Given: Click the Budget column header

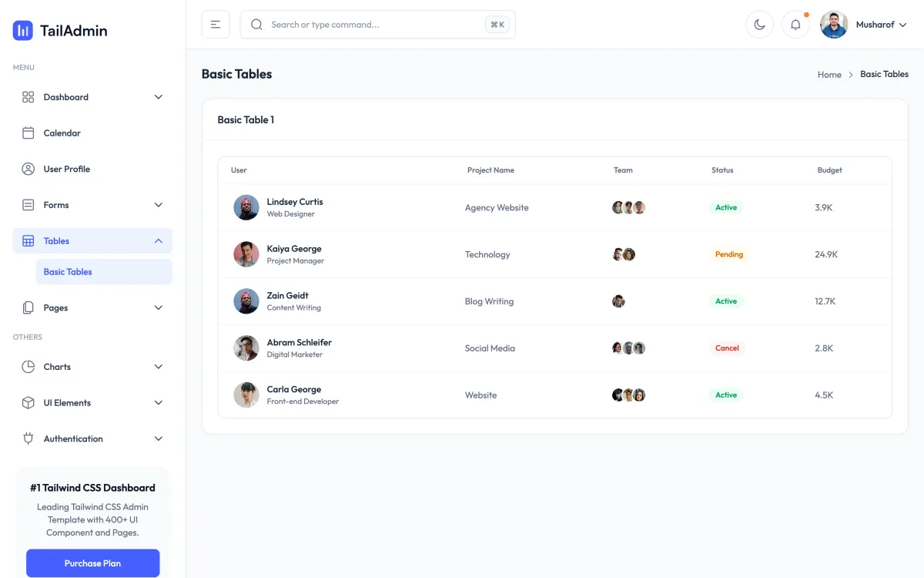Looking at the screenshot, I should (x=829, y=170).
